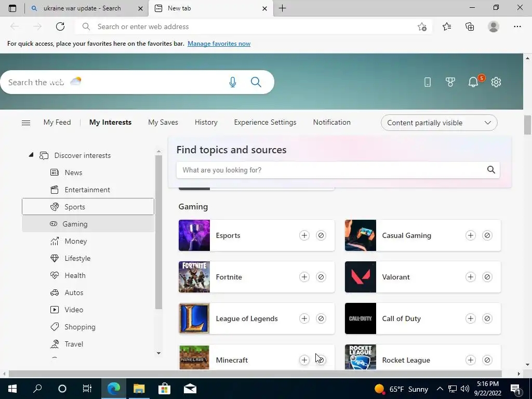Select Money in interests sidebar
Screen dimensions: 532x399
pyautogui.click(x=88, y=241)
